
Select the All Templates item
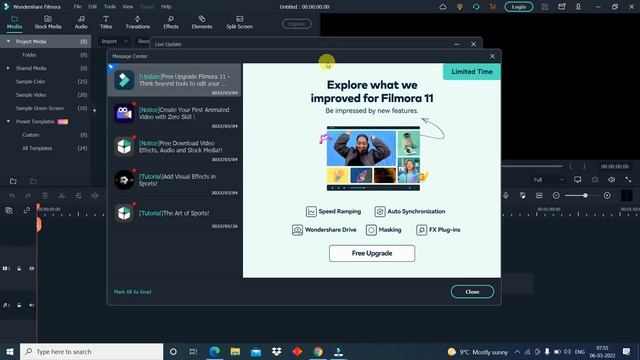coord(37,148)
